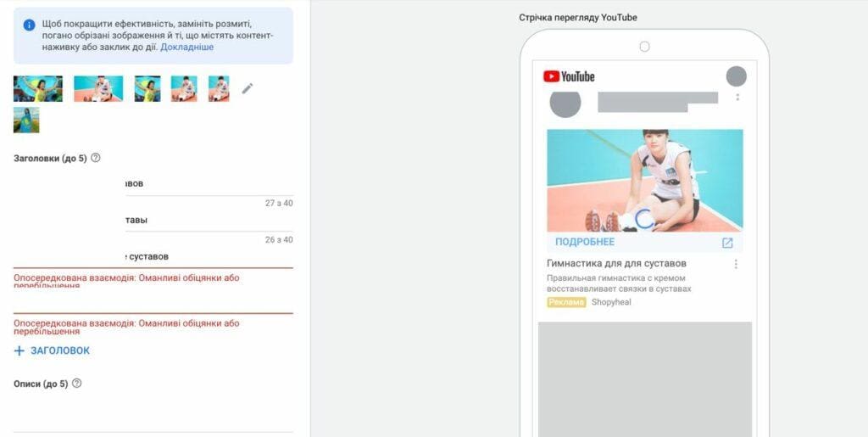This screenshot has width=868, height=437.
Task: Click the plus icon before ЗАГОЛОВОК
Action: point(19,350)
